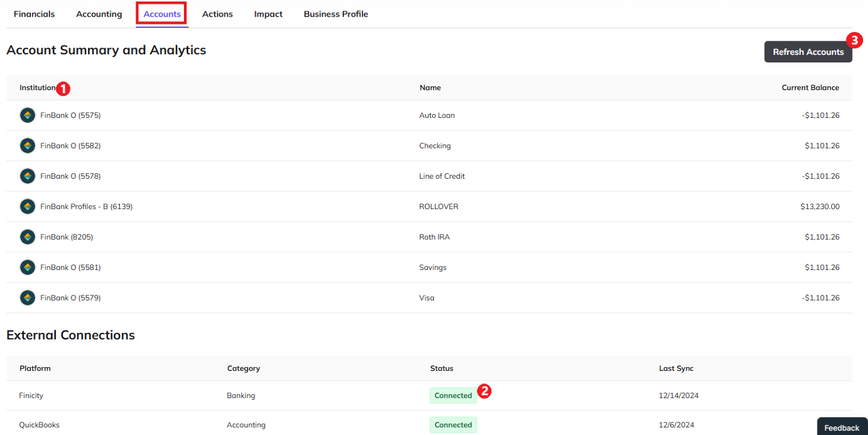The height and width of the screenshot is (435, 868).
Task: Click the Accounting category cell for QuickBooks
Action: (x=246, y=425)
